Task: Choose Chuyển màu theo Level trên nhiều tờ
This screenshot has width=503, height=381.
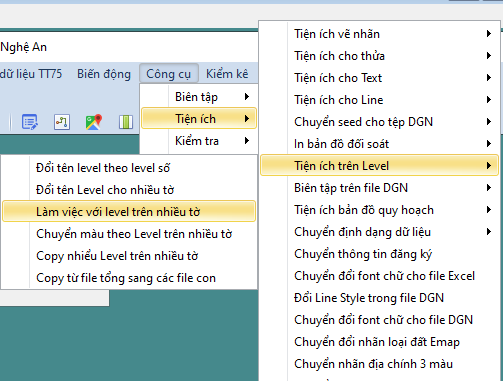Action: coord(129,234)
